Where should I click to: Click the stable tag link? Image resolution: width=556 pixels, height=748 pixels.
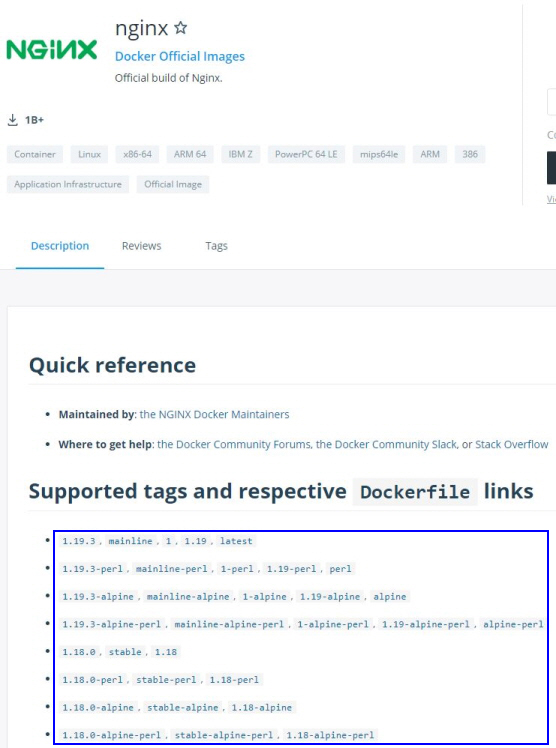tap(125, 652)
